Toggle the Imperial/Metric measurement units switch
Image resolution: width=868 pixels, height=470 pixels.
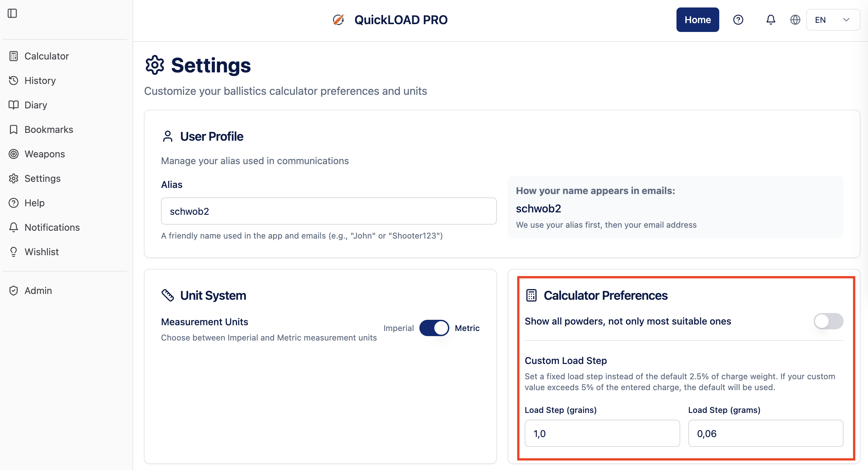point(434,328)
